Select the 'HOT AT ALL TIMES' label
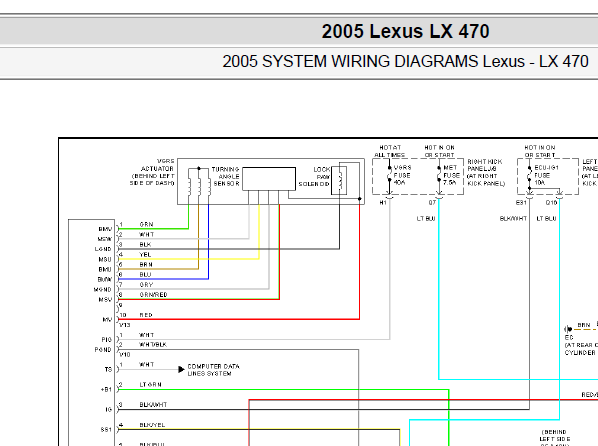Image resolution: width=598 pixels, height=446 pixels. pyautogui.click(x=390, y=151)
